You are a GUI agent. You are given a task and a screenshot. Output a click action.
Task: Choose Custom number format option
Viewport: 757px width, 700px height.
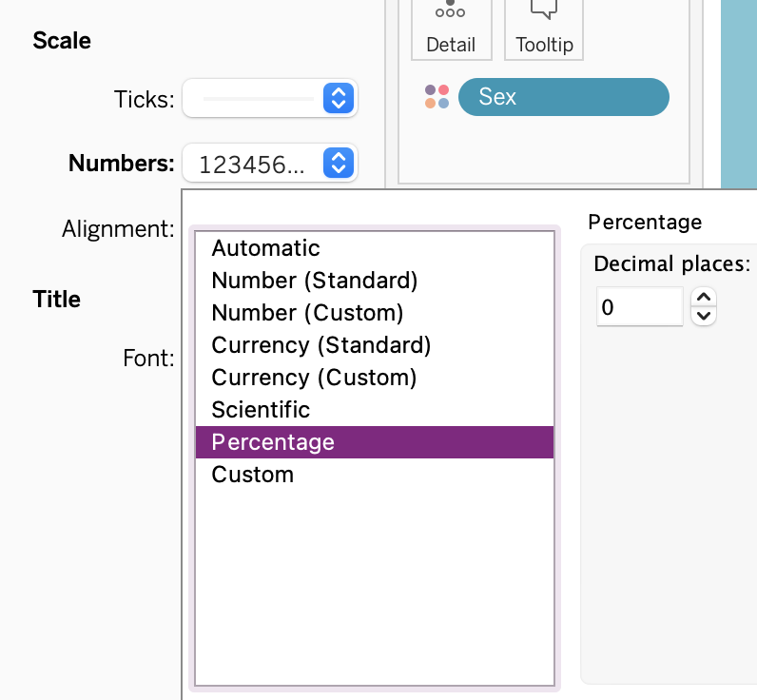(x=253, y=475)
